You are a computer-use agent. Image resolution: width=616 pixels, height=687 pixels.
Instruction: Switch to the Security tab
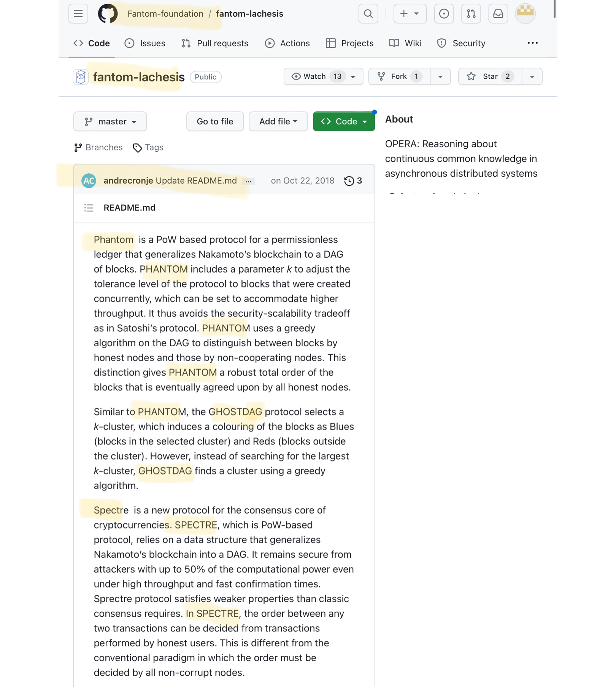[461, 43]
